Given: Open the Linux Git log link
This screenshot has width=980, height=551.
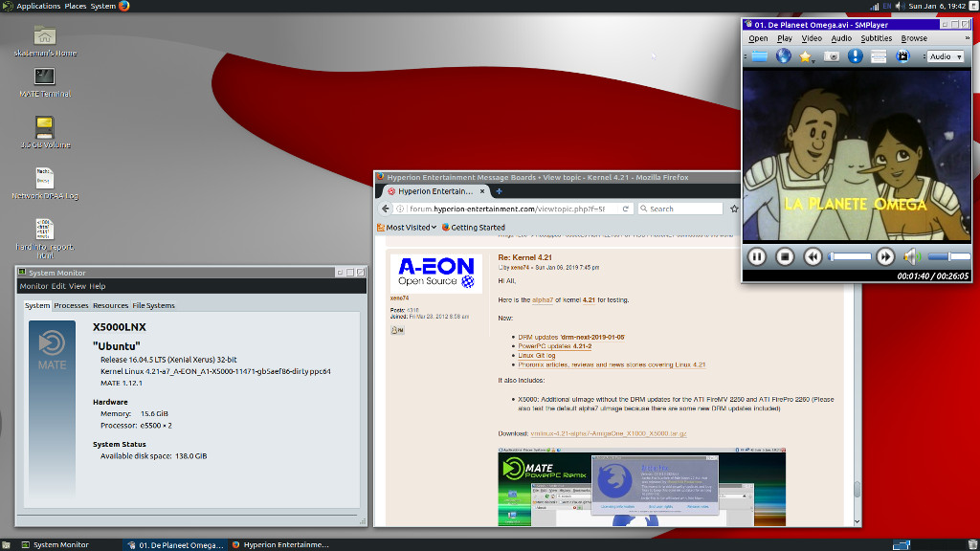Looking at the screenshot, I should coord(536,356).
